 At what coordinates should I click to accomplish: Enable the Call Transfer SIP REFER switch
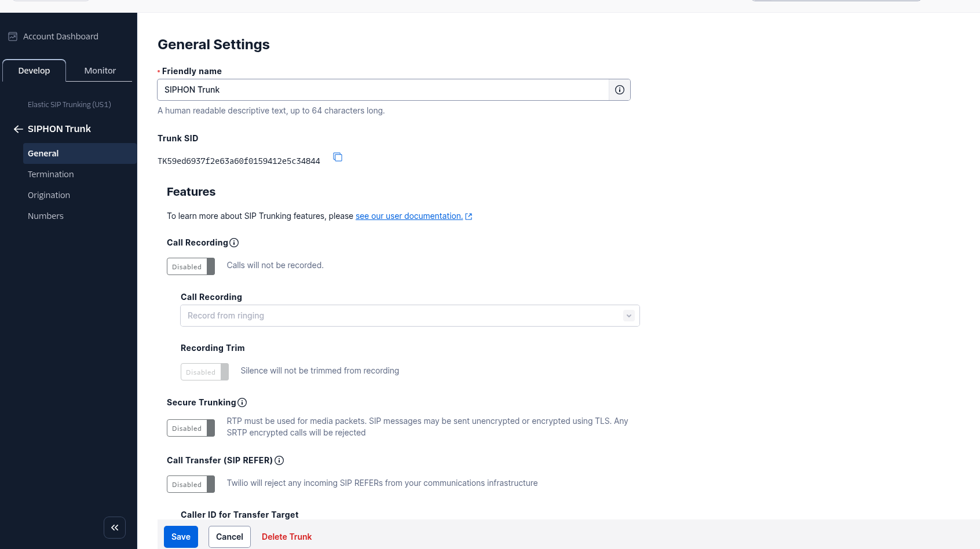tap(191, 484)
